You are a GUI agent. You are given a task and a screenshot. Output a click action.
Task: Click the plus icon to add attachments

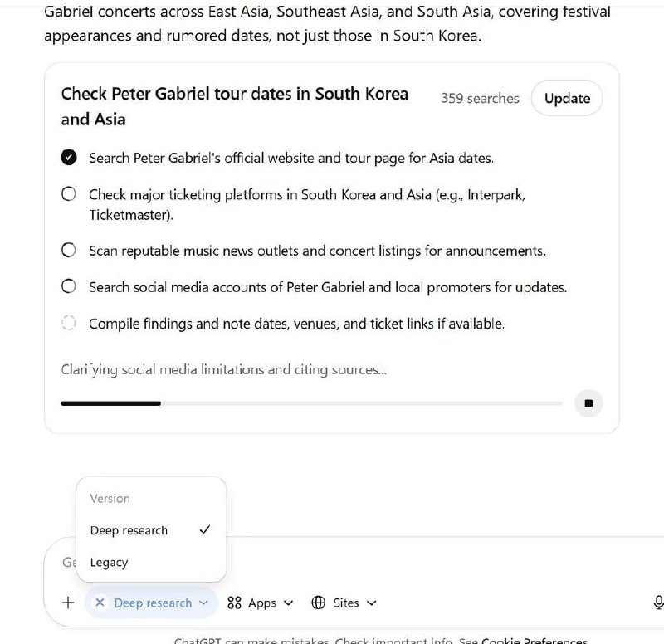[68, 603]
